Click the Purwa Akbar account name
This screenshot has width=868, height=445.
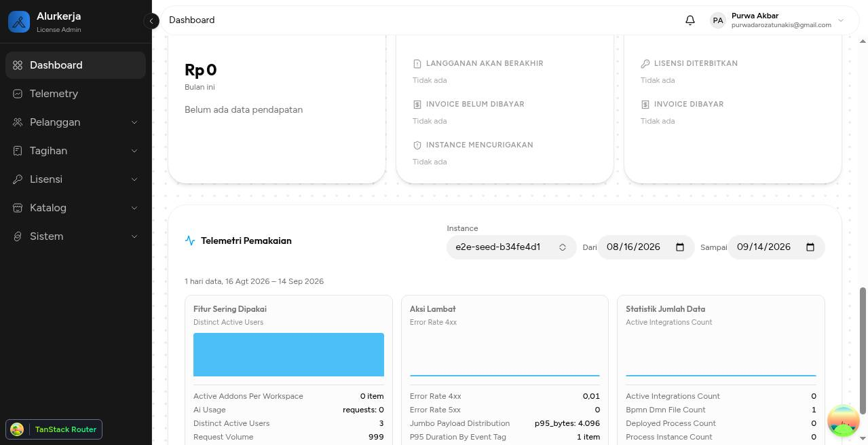(755, 16)
